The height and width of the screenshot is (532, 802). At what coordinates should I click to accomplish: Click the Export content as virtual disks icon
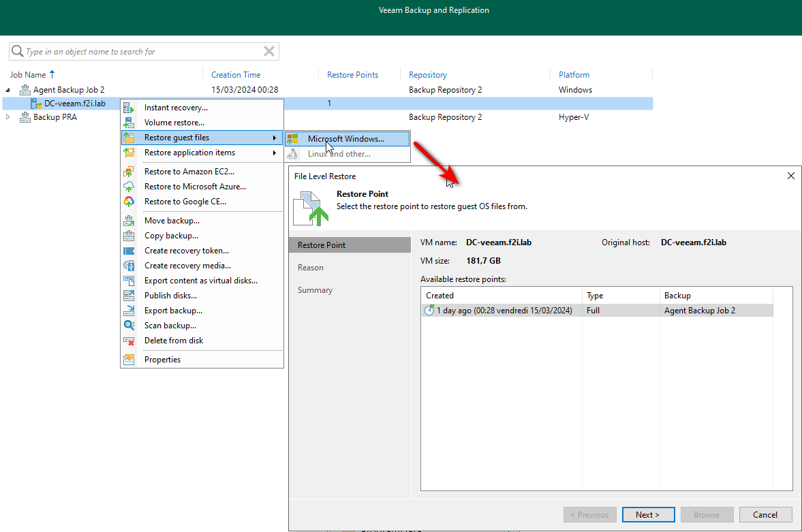pos(128,281)
